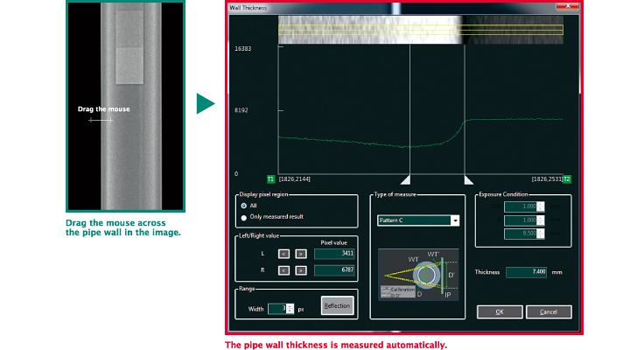This screenshot has height=350, width=644.
Task: Click the Thickness value field
Action: [x=526, y=272]
